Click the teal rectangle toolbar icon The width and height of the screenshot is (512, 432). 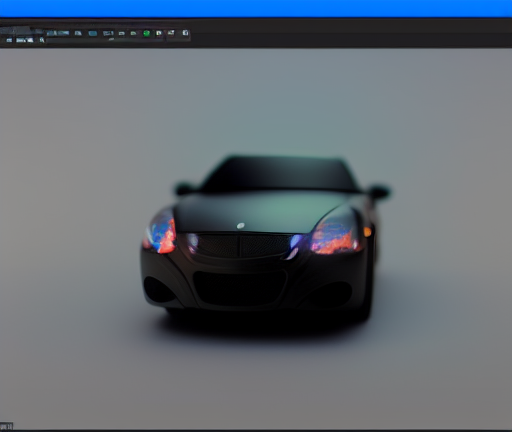coord(93,33)
